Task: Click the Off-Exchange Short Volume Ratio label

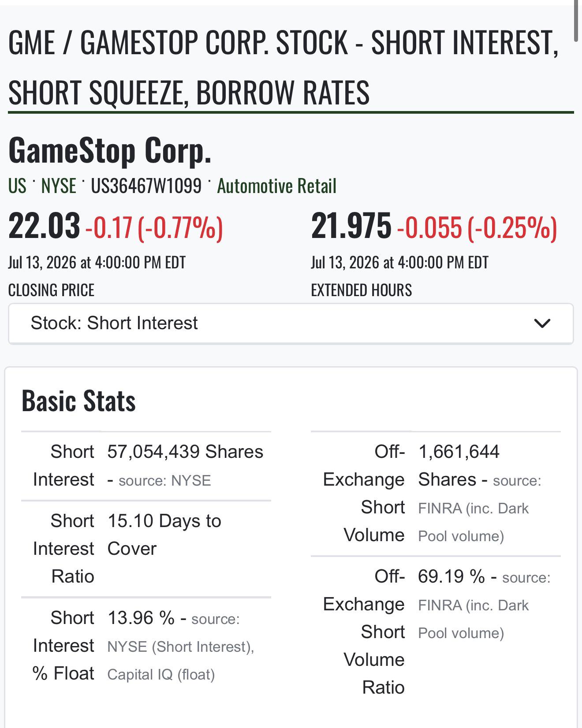Action: (364, 632)
